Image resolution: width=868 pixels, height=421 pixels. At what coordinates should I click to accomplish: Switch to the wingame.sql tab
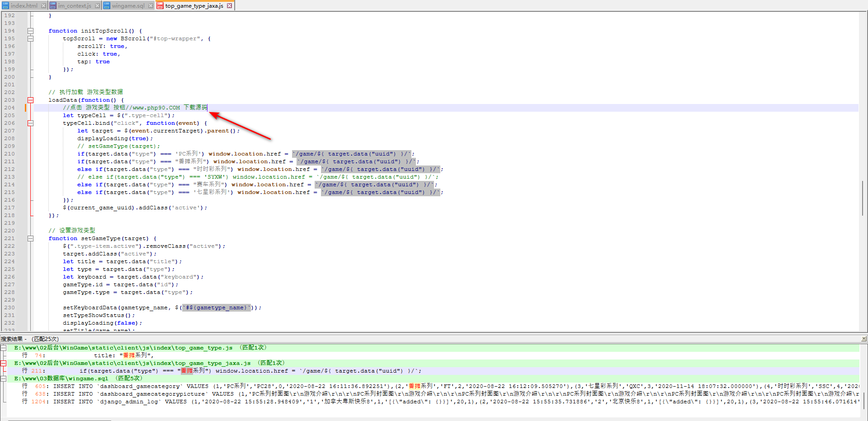(128, 6)
